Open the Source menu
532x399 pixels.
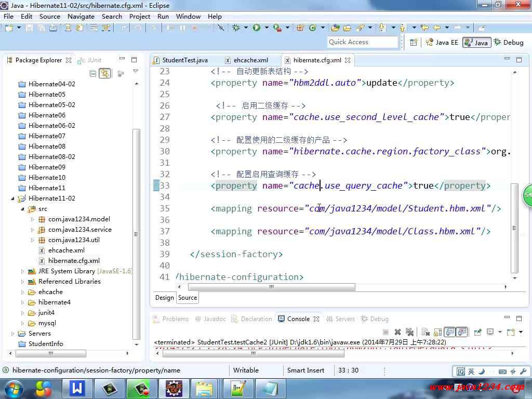pyautogui.click(x=49, y=17)
